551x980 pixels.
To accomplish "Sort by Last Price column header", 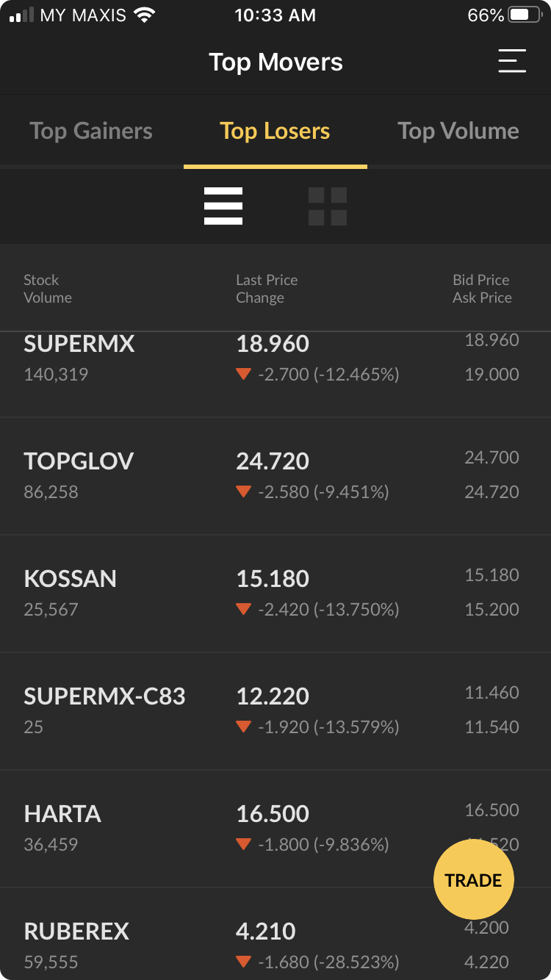I will tap(267, 280).
